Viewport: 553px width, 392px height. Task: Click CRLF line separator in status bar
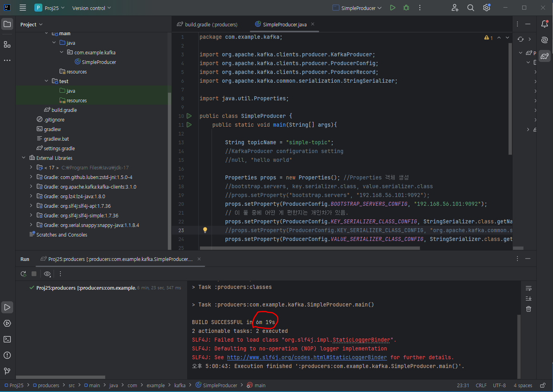(481, 385)
